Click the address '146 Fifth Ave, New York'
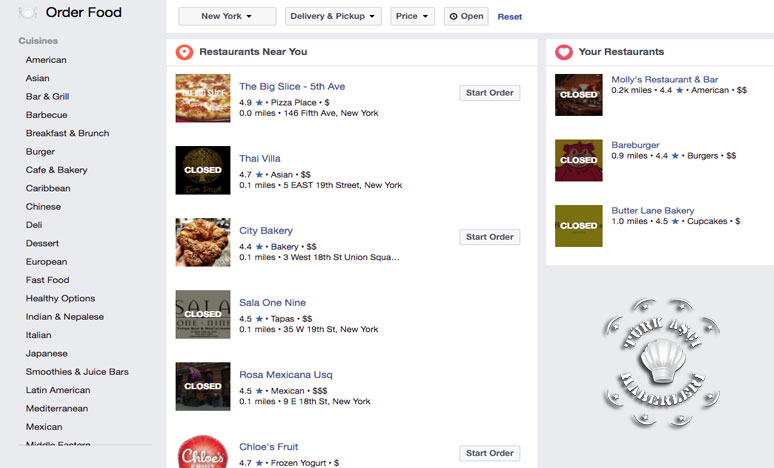The image size is (774, 468). 331,113
